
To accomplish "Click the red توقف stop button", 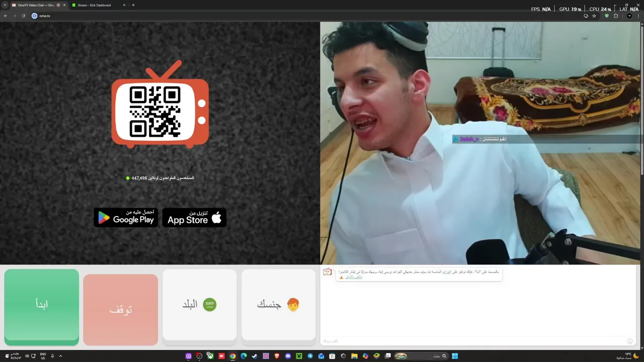I will [121, 310].
